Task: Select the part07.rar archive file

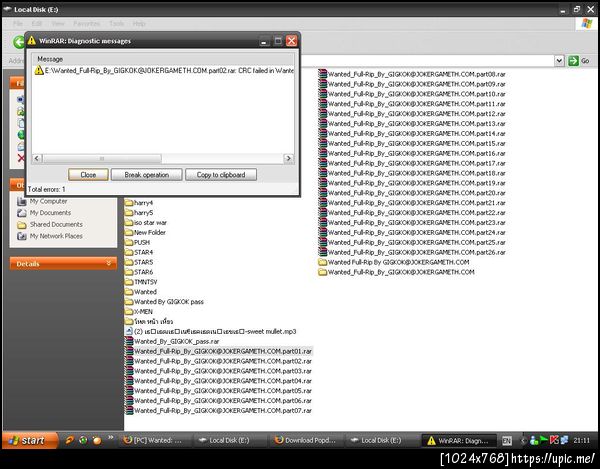Action: click(x=218, y=411)
